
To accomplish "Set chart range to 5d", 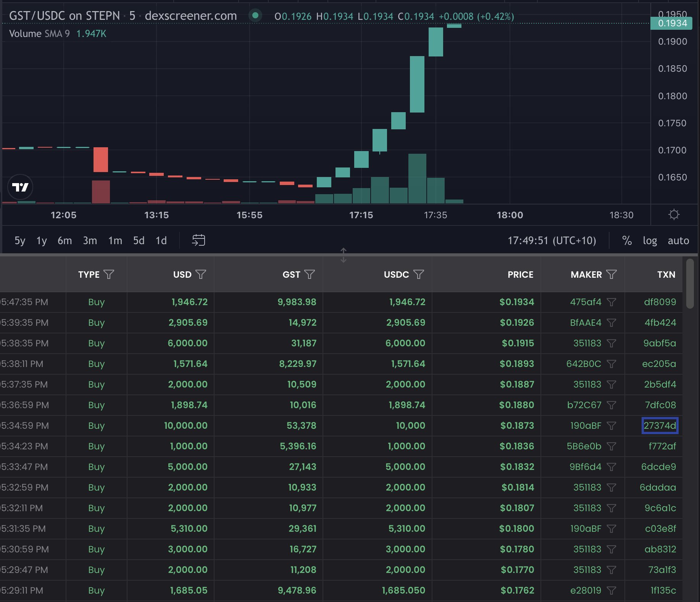I will point(139,240).
